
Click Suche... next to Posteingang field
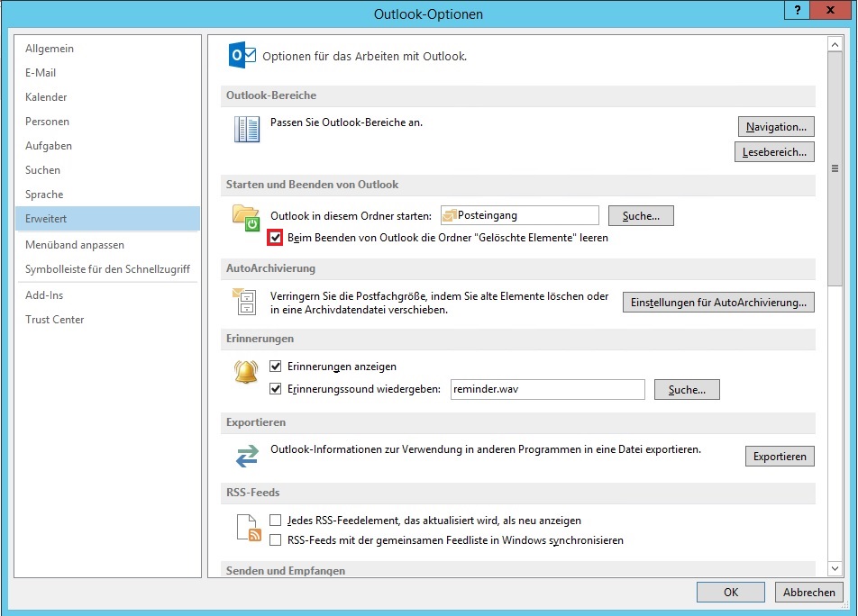tap(641, 216)
